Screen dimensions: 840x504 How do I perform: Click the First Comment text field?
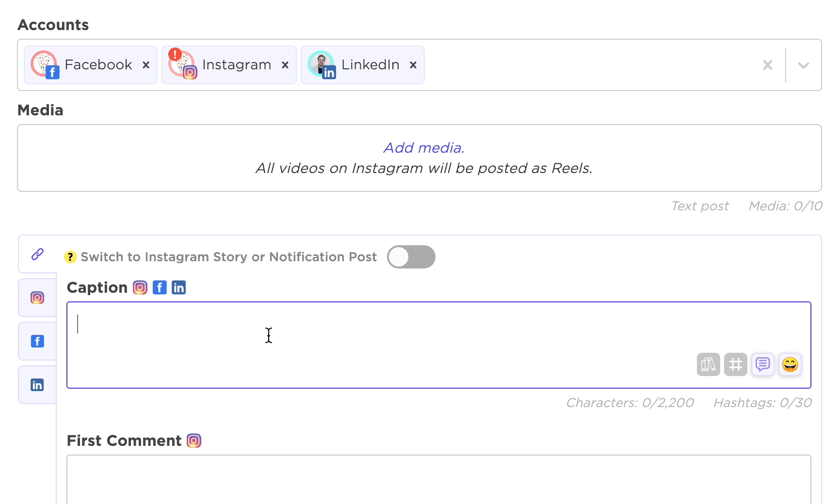click(439, 480)
